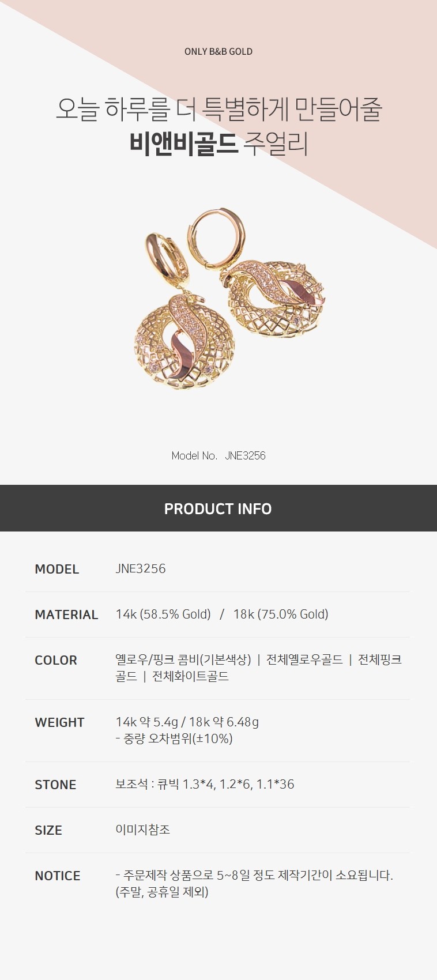Screen dimensions: 437x980
Task: Click the 비앤비골드 주얼리 headline
Action: [x=218, y=144]
